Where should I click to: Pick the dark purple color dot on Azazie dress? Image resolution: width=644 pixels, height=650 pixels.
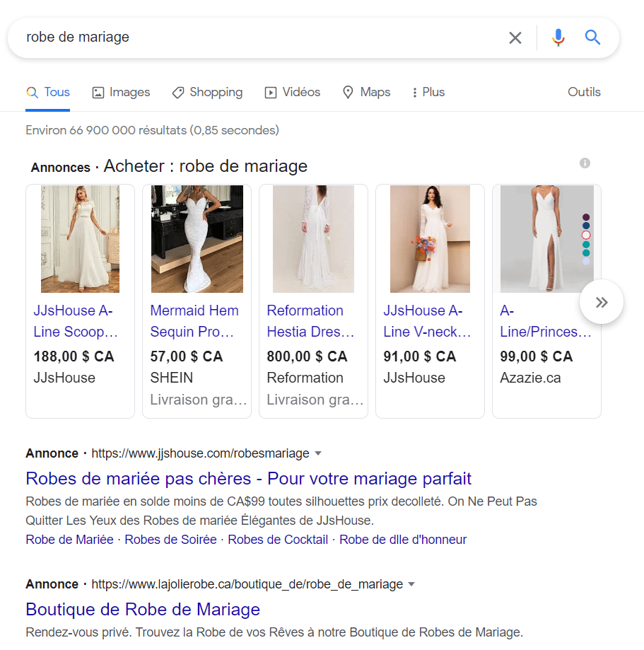coord(586,217)
